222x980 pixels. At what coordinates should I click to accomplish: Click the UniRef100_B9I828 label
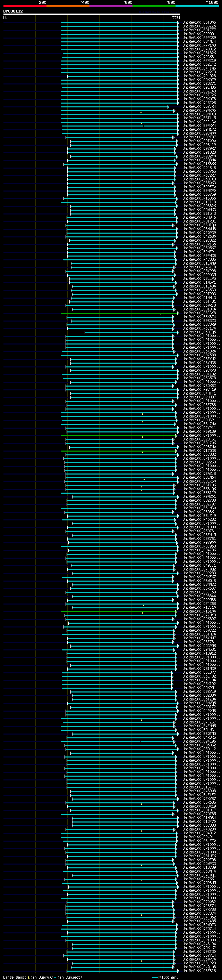click(x=199, y=152)
